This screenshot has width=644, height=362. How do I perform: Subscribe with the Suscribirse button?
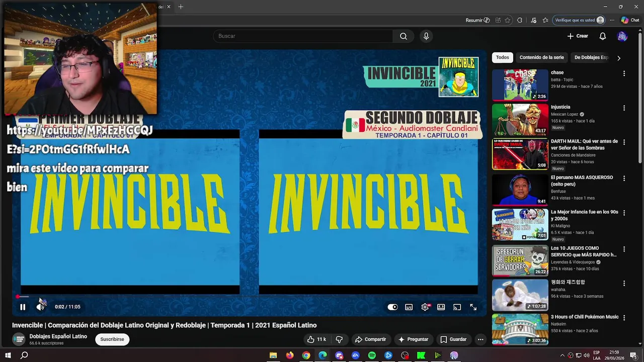coord(112,339)
